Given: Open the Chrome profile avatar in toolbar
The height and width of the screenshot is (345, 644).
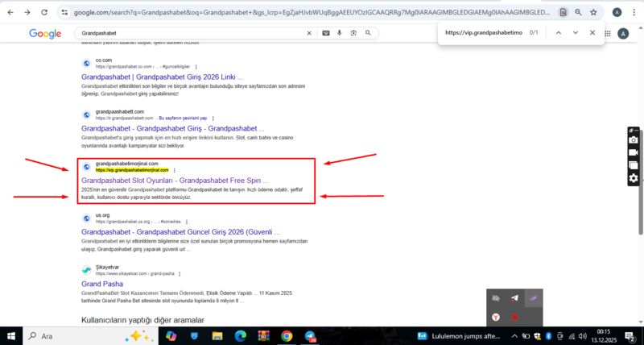Looking at the screenshot, I should pos(617,12).
